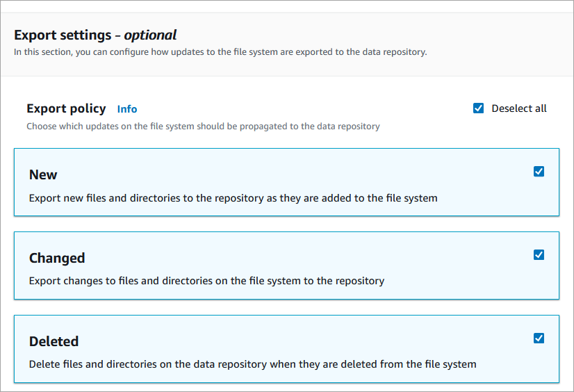Click the Changed policy card title
The image size is (574, 392).
click(x=57, y=258)
